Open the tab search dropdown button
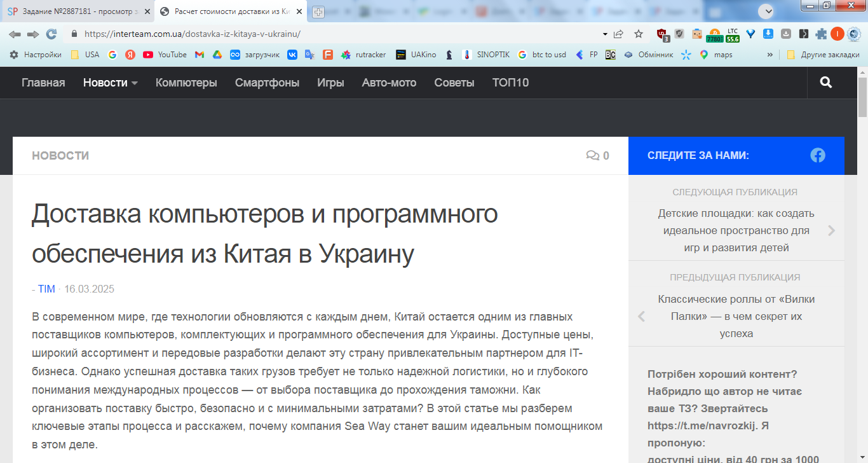The height and width of the screenshot is (463, 868). tap(766, 11)
